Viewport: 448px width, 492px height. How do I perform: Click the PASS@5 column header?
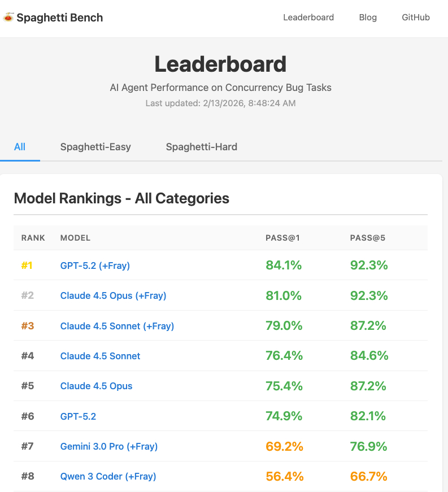click(368, 238)
